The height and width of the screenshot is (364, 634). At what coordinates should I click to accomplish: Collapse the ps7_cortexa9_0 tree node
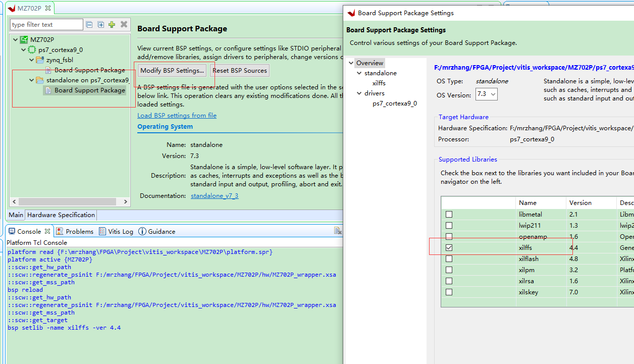[23, 49]
